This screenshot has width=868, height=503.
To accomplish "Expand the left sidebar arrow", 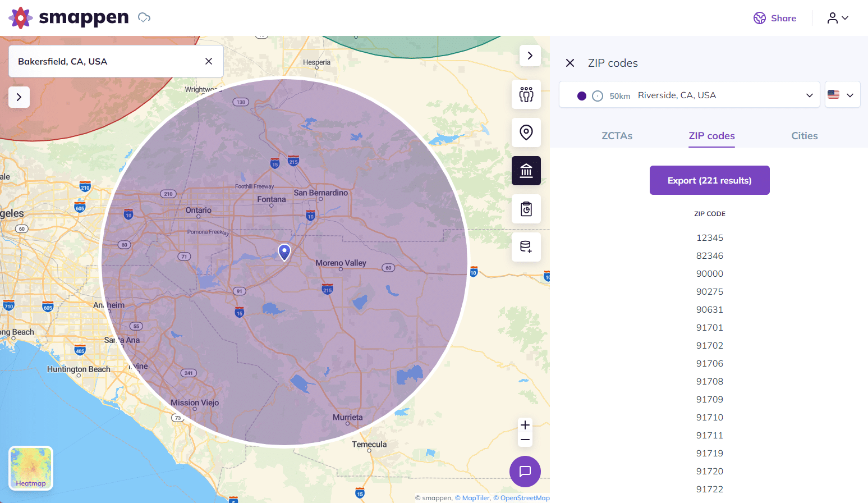I will coord(19,97).
